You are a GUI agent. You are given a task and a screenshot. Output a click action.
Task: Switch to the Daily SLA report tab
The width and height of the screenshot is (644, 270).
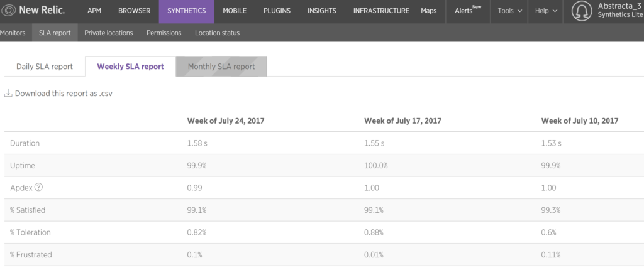point(45,67)
